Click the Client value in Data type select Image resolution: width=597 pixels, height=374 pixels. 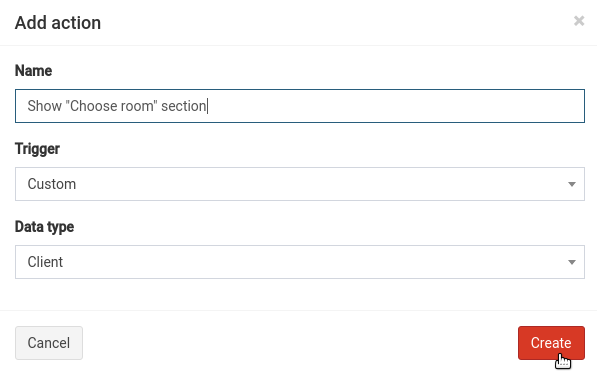click(45, 262)
